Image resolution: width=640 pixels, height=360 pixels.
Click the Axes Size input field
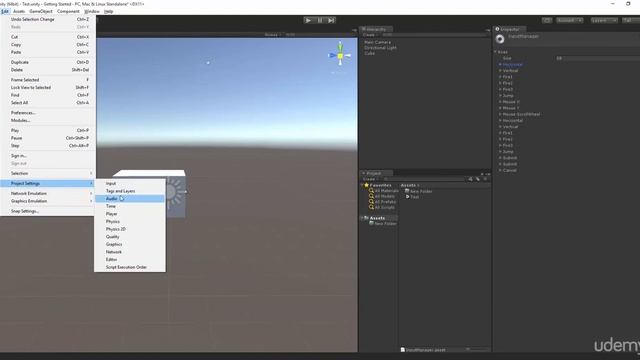[598, 58]
